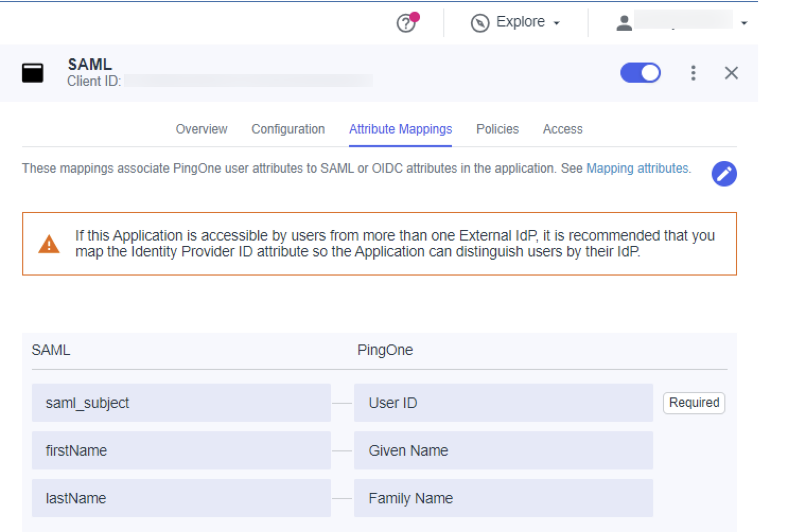Click the PingOne column header
788x532 pixels.
pyautogui.click(x=385, y=350)
